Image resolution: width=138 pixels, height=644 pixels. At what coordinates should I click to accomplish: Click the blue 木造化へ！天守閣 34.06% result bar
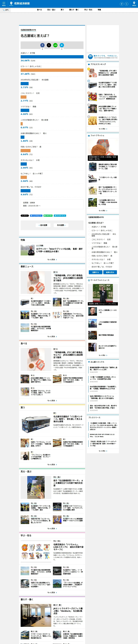pos(52,57)
